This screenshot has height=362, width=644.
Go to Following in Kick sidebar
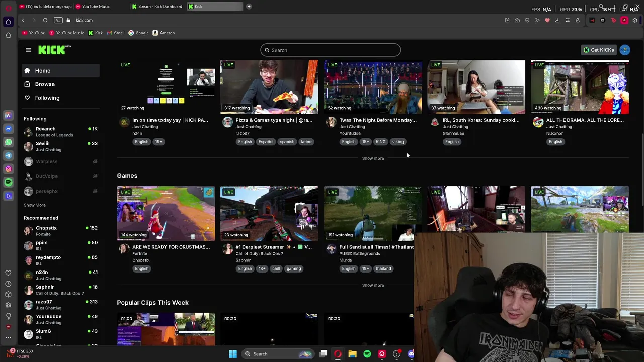(60, 98)
